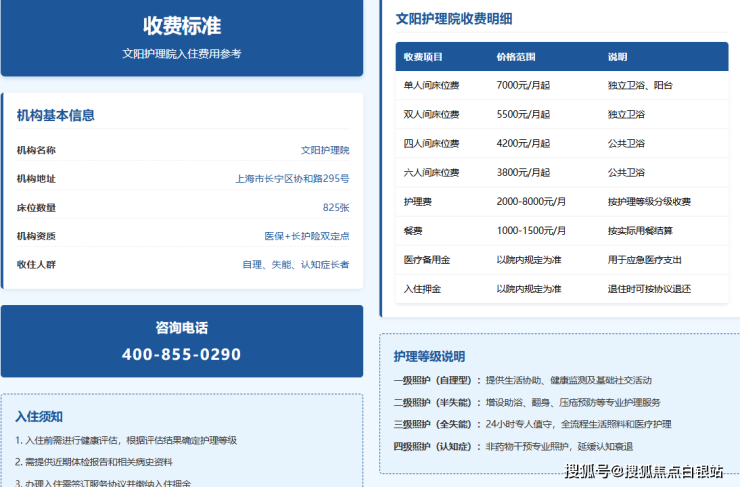Click the price 1000-1500元/月
The height and width of the screenshot is (487, 740).
(531, 231)
